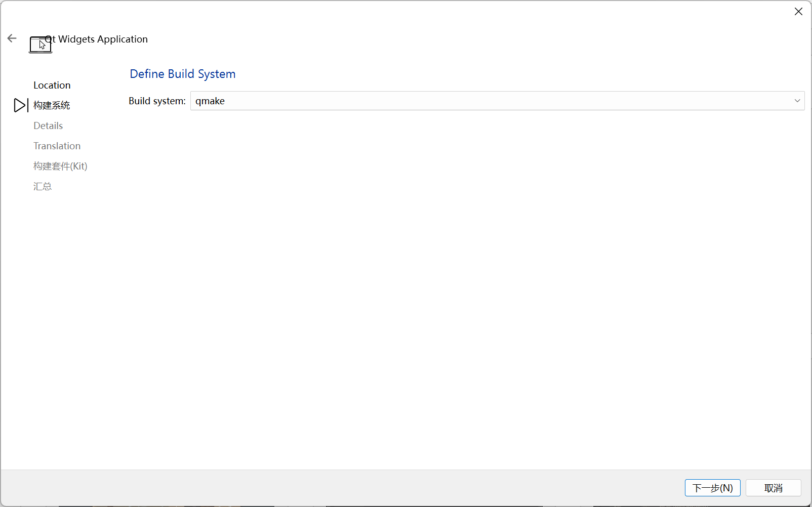This screenshot has height=507, width=812.
Task: Click the Qt Widgets Application title text
Action: click(x=97, y=39)
